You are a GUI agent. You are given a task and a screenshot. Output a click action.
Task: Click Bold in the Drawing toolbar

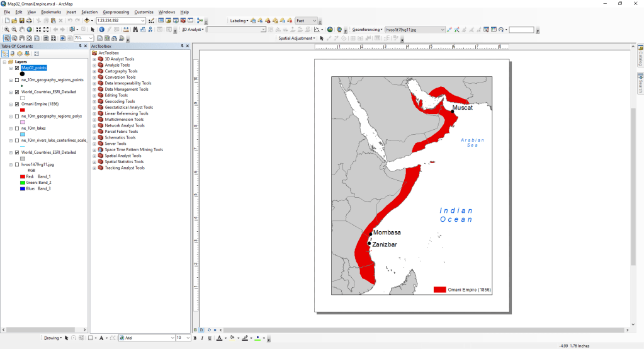click(x=195, y=338)
